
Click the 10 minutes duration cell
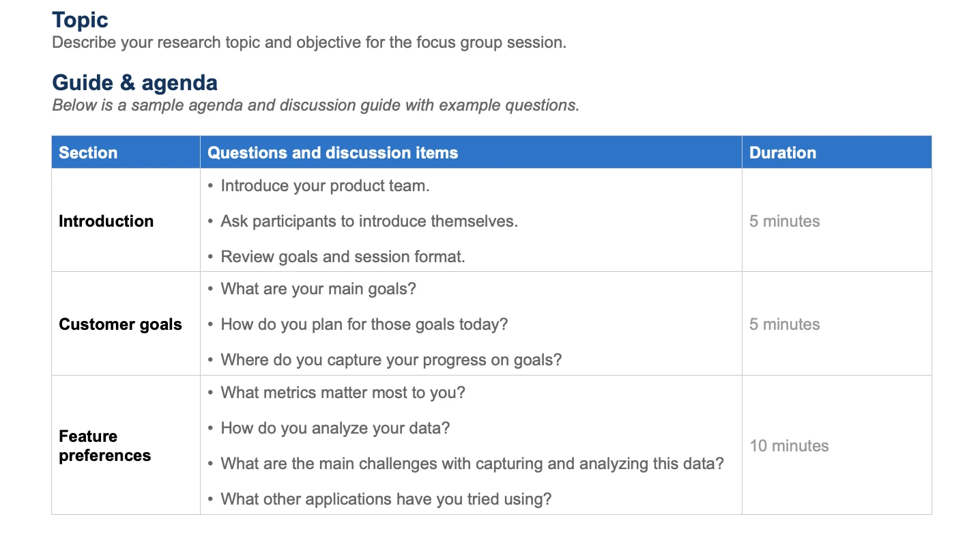coord(789,446)
